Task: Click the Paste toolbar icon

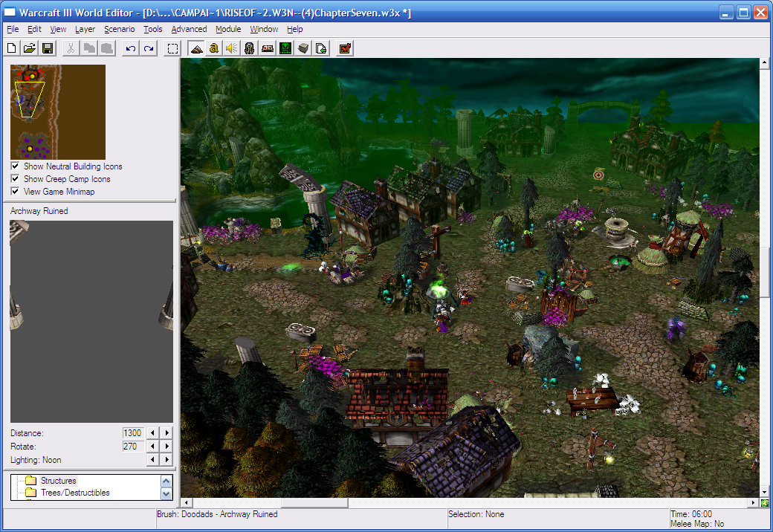Action: click(107, 48)
